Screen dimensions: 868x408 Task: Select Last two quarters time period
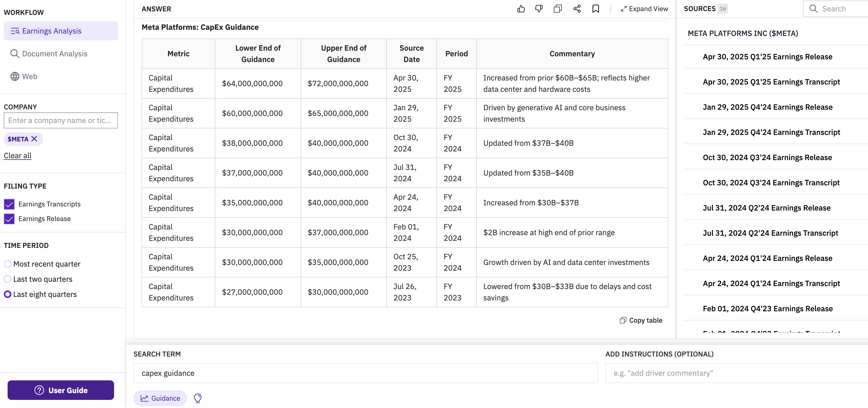pyautogui.click(x=7, y=279)
